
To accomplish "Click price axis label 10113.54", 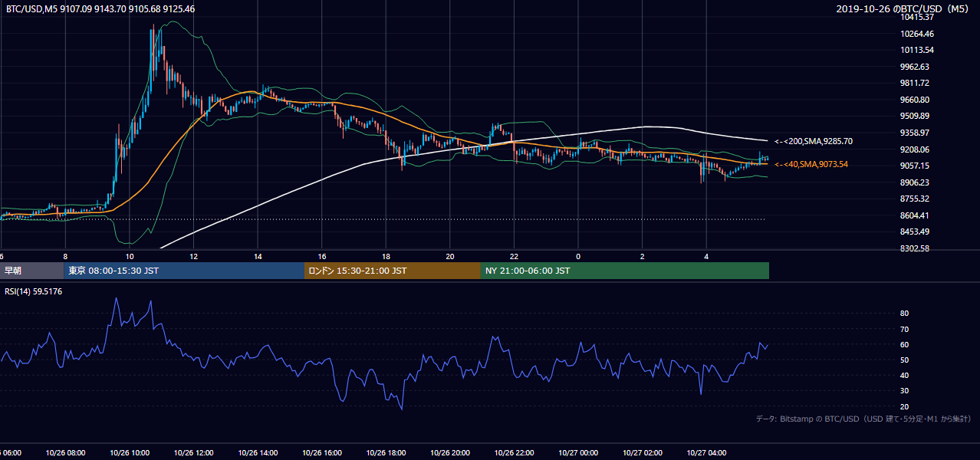I will [x=917, y=50].
